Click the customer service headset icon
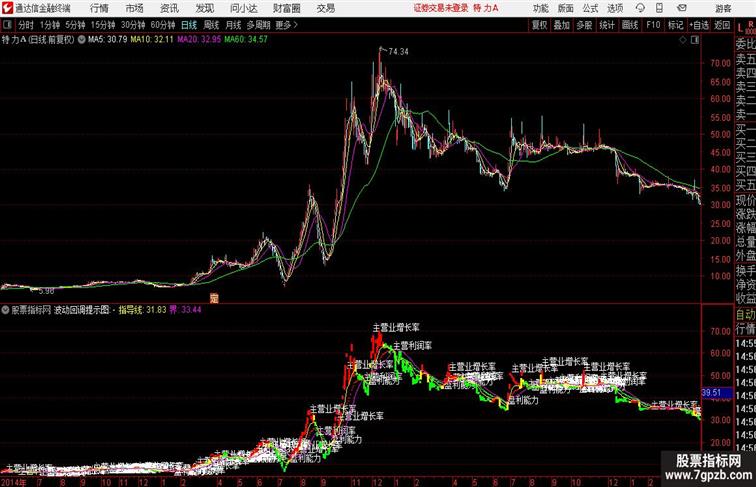This screenshot has width=756, height=487. click(x=640, y=8)
